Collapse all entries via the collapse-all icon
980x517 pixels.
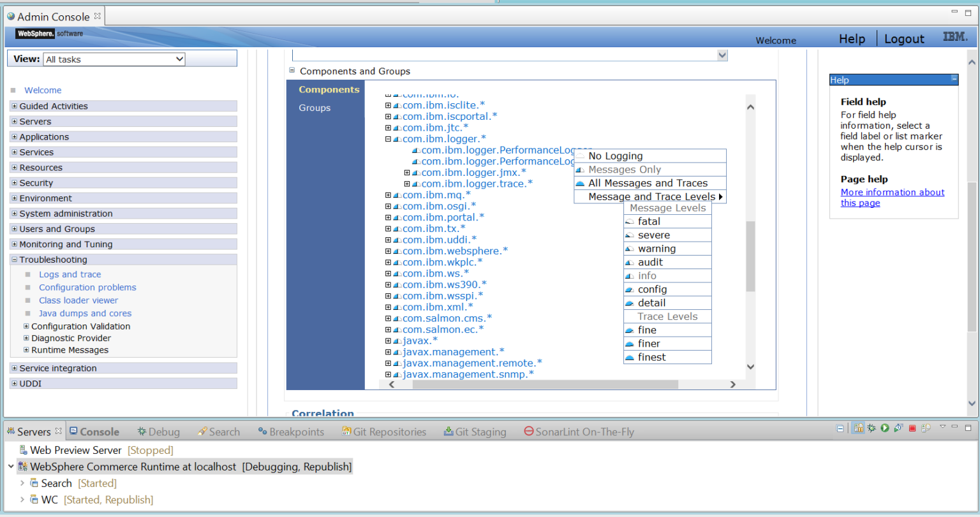[840, 428]
